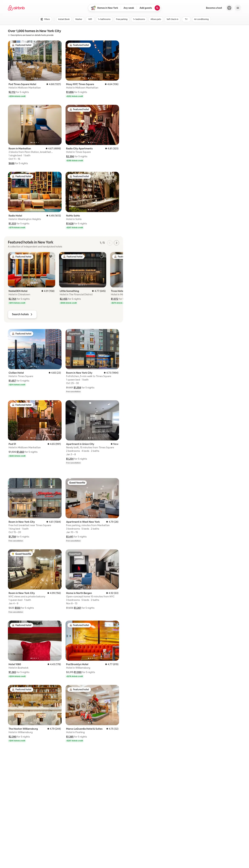The width and height of the screenshot is (249, 868).
Task: Click $2,112 price for Pod Times Square
Action: coord(12,92)
